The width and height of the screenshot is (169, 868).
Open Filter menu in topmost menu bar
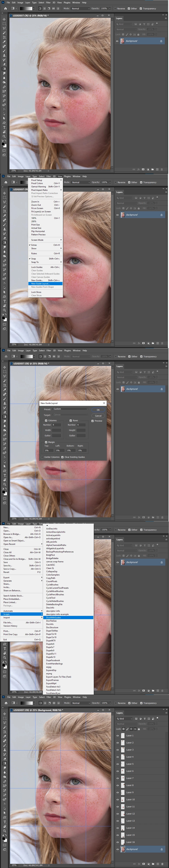[48, 2]
